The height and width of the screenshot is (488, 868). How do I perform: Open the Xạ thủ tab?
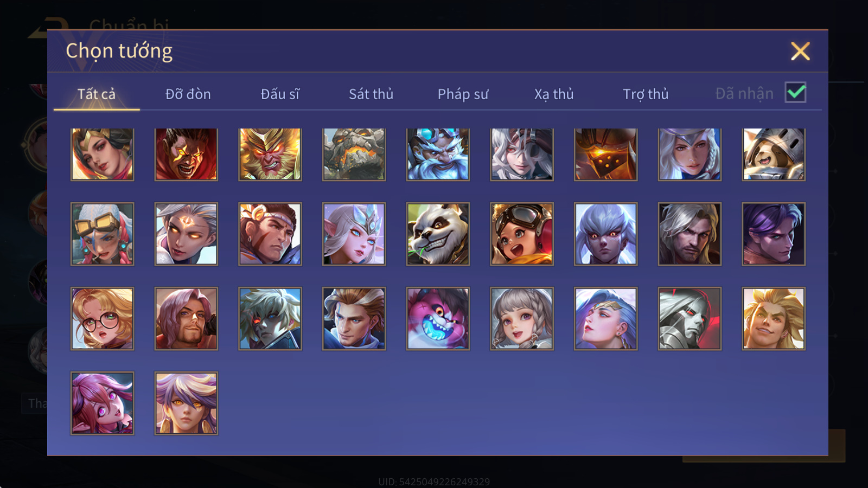(x=554, y=94)
